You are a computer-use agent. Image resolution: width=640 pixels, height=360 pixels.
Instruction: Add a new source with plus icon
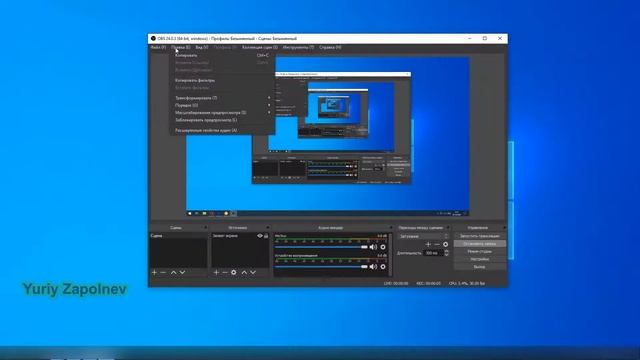click(216, 272)
